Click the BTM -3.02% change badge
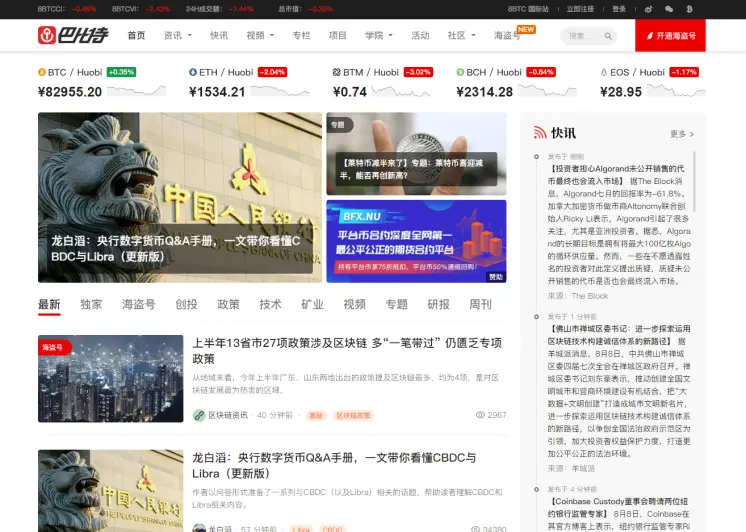746x532 pixels. [x=418, y=72]
